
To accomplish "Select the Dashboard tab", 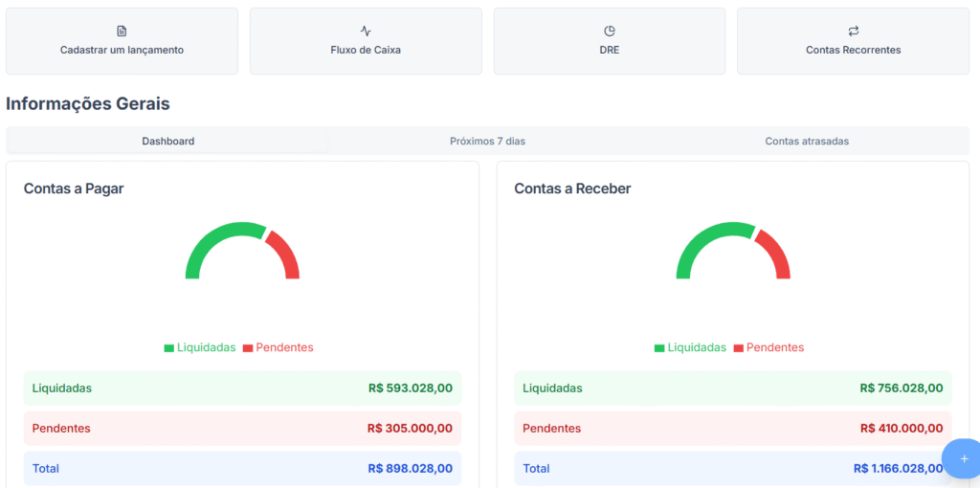I will [168, 141].
